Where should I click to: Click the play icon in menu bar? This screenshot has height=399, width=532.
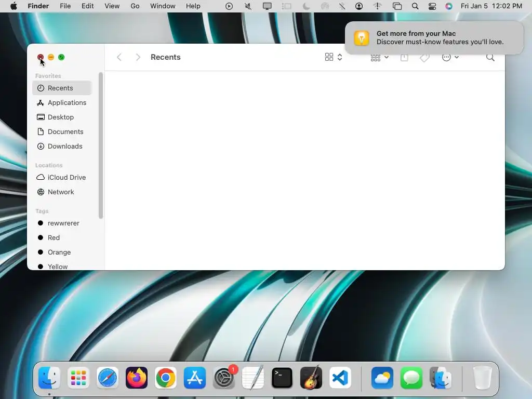(x=229, y=6)
